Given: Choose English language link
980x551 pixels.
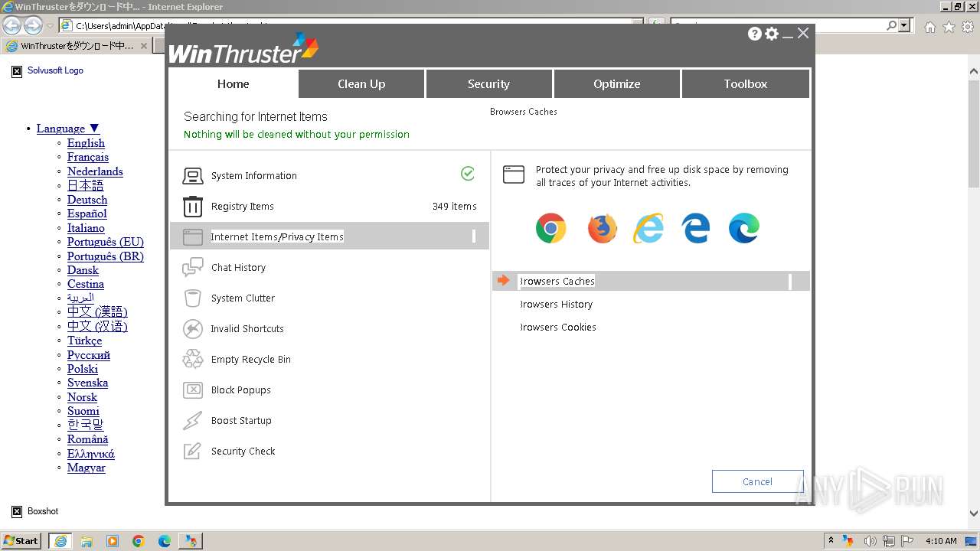Looking at the screenshot, I should 86,143.
